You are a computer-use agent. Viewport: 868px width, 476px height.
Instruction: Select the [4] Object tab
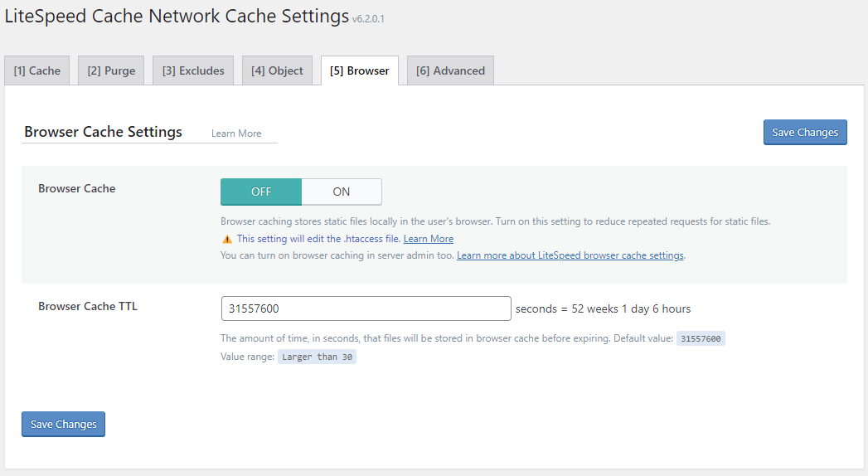[x=278, y=70]
